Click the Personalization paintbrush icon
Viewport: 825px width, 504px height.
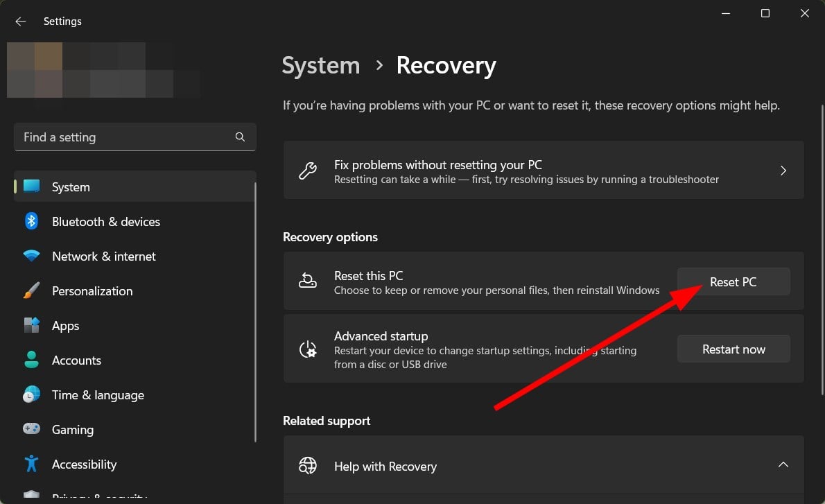pyautogui.click(x=32, y=290)
